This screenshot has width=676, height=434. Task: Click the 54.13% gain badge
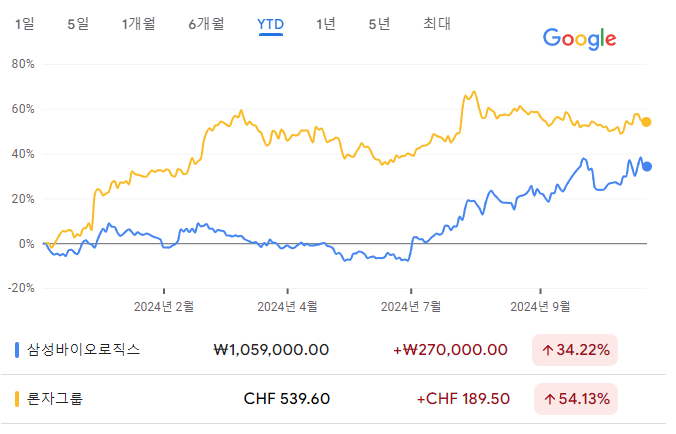pos(576,399)
